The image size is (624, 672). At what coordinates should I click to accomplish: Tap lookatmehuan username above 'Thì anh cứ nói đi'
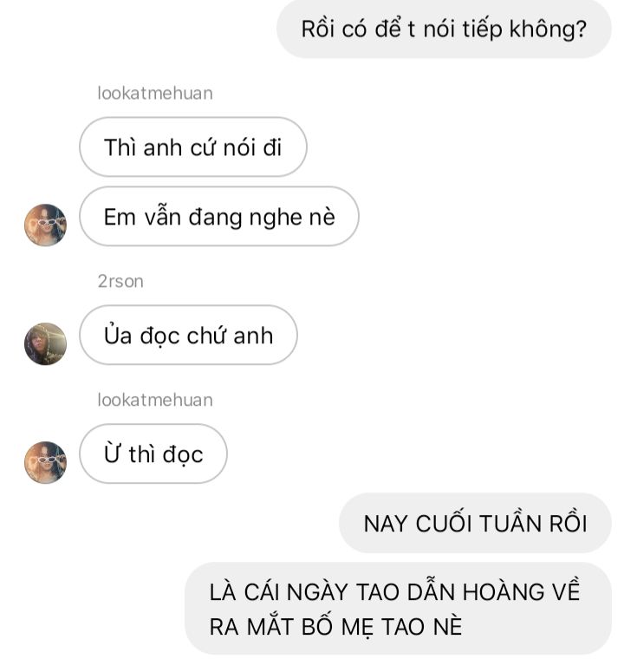coord(155,93)
